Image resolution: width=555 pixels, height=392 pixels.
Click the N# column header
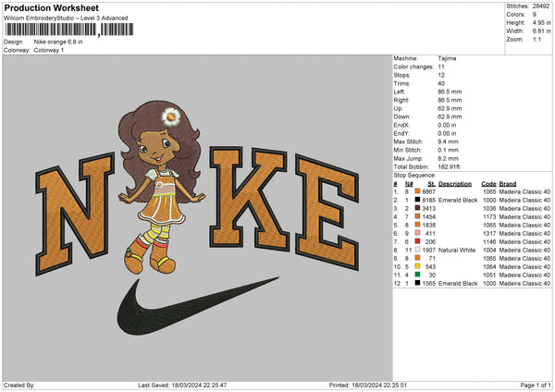(409, 184)
